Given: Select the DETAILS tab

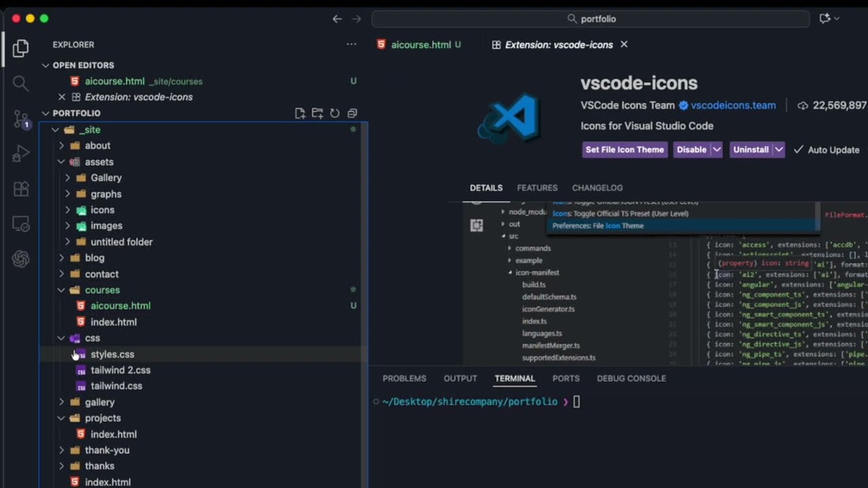Looking at the screenshot, I should [486, 188].
